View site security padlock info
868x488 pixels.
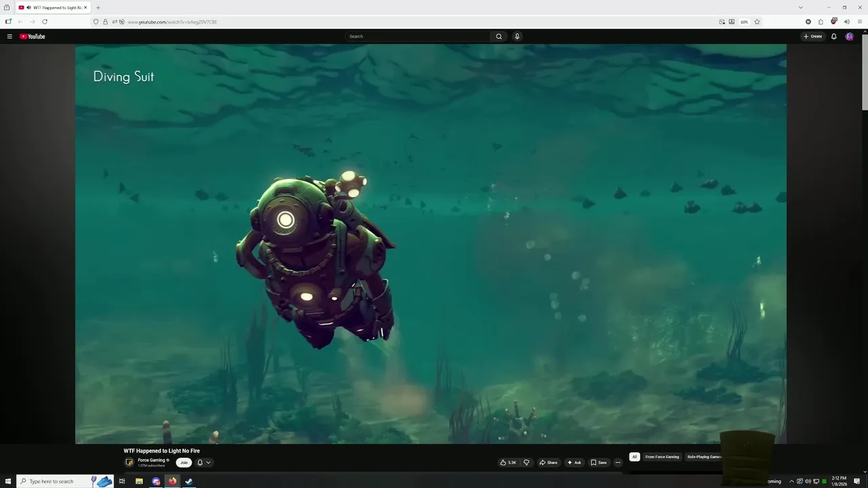(x=105, y=22)
